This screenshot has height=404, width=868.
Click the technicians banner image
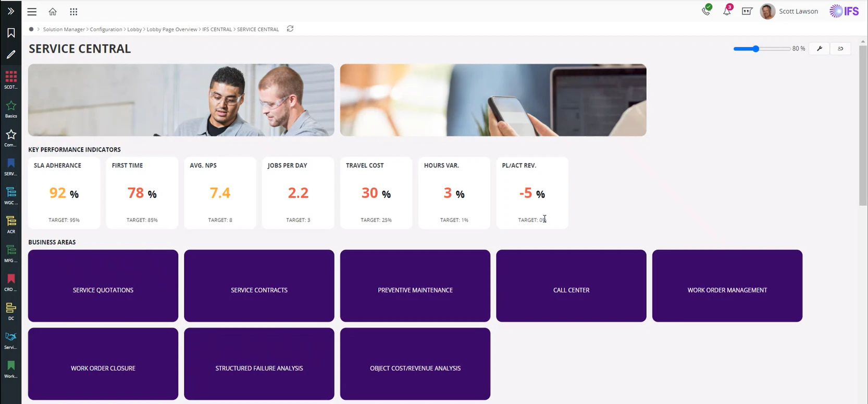point(181,100)
